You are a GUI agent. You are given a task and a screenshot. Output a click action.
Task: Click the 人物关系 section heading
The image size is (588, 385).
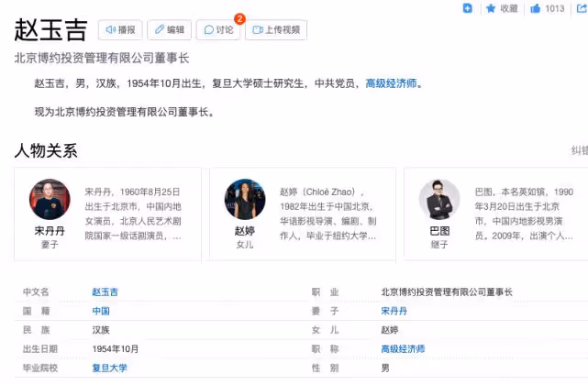click(x=46, y=150)
